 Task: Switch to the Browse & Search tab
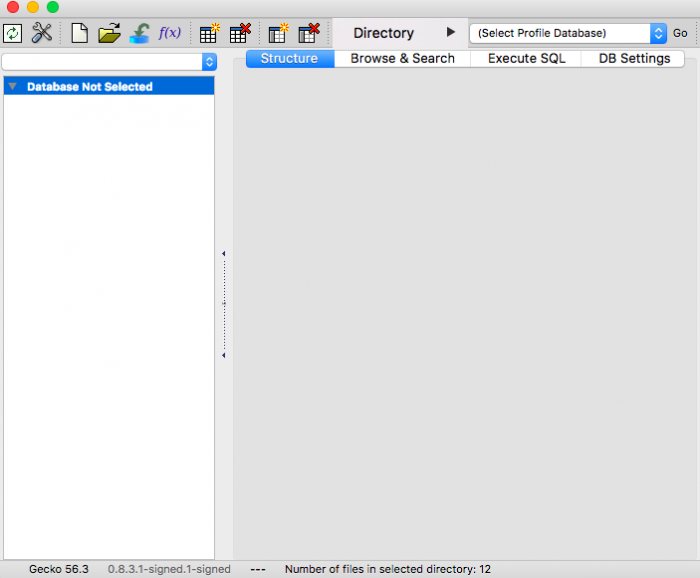pos(402,58)
